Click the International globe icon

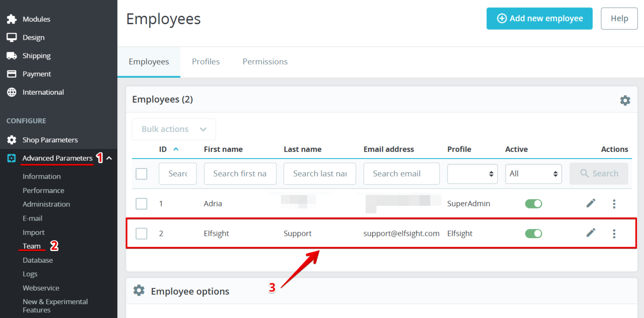coord(11,92)
